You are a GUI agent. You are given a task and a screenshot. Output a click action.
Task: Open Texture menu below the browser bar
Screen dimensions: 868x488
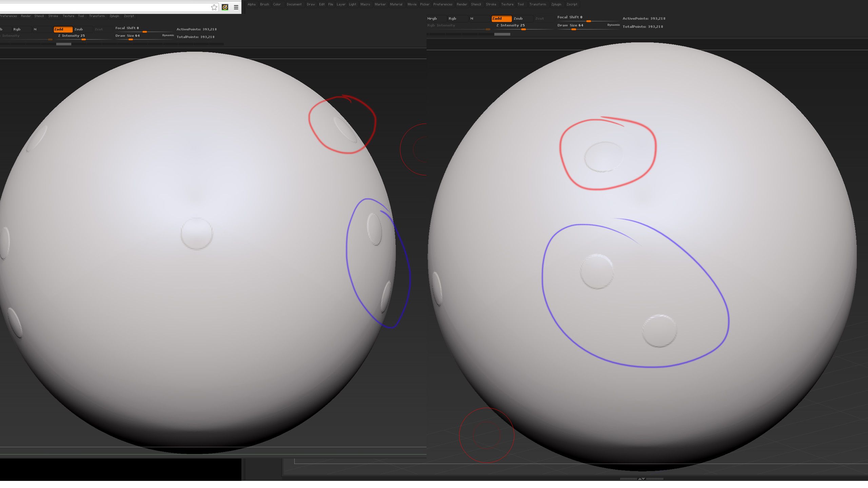[x=68, y=16]
